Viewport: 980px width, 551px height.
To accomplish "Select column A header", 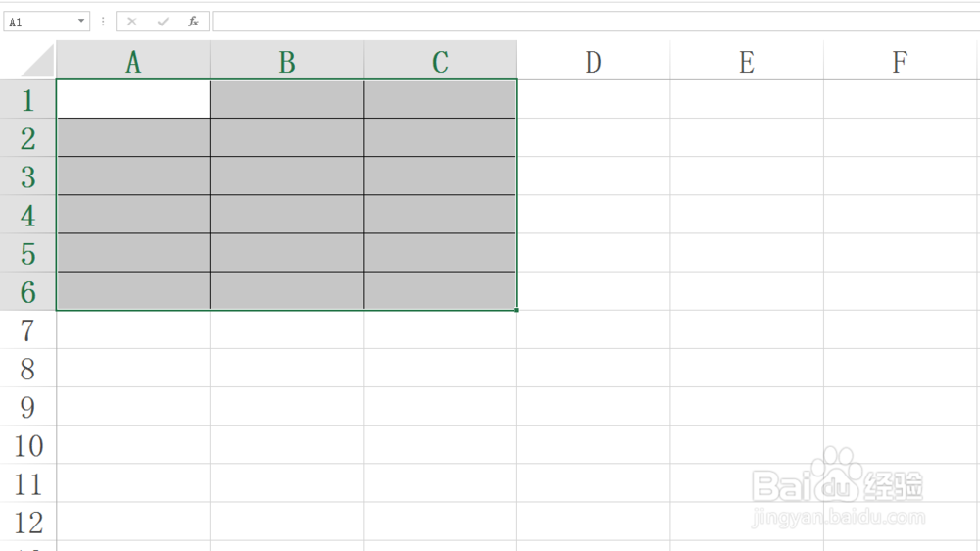I will click(x=133, y=61).
